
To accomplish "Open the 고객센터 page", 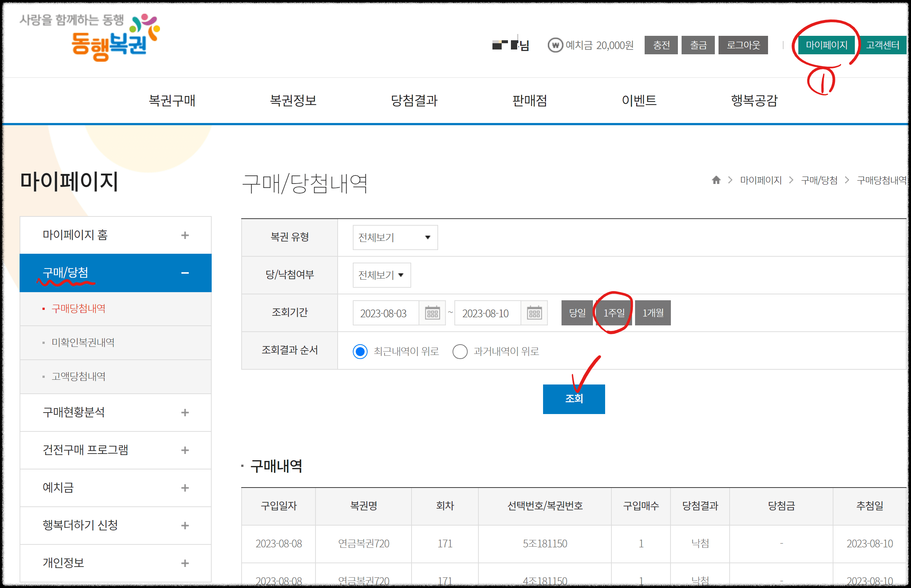I will pos(882,45).
